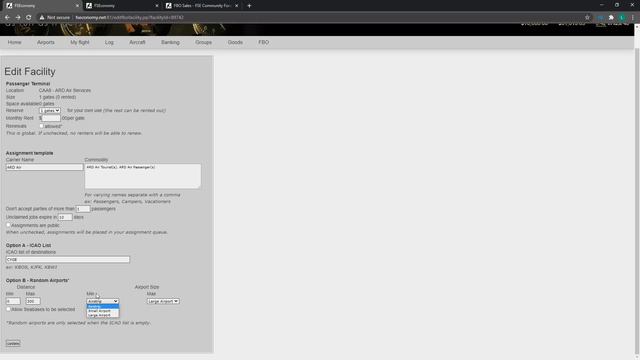Go forward in browser history
Viewport: 640px width, 360px height.
[x=18, y=18]
